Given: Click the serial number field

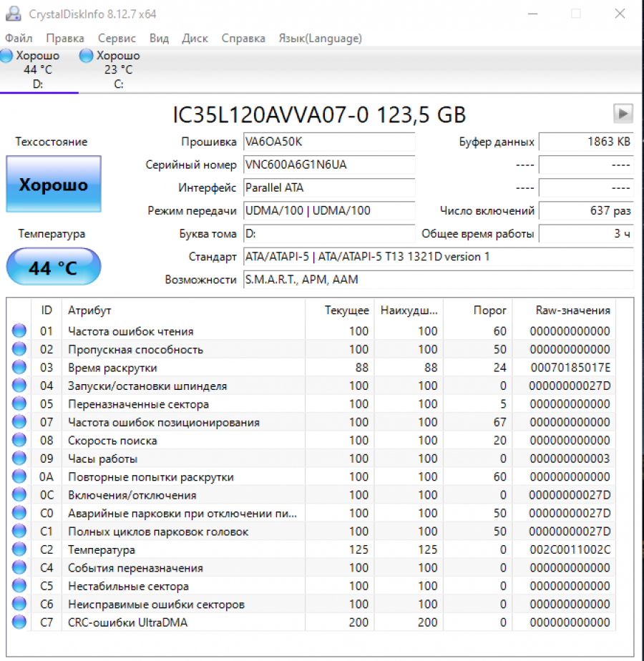Looking at the screenshot, I should click(x=328, y=165).
